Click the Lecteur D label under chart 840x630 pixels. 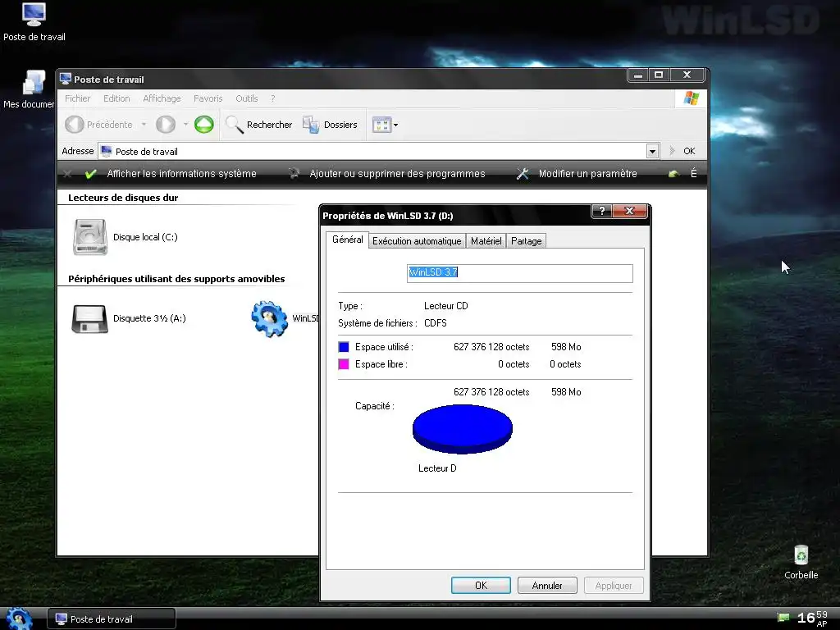[x=437, y=468]
